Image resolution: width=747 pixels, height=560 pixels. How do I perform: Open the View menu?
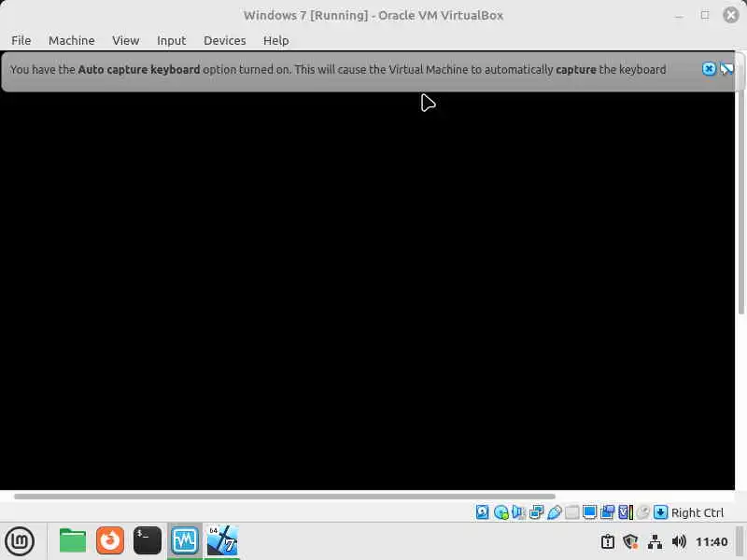[x=126, y=40]
